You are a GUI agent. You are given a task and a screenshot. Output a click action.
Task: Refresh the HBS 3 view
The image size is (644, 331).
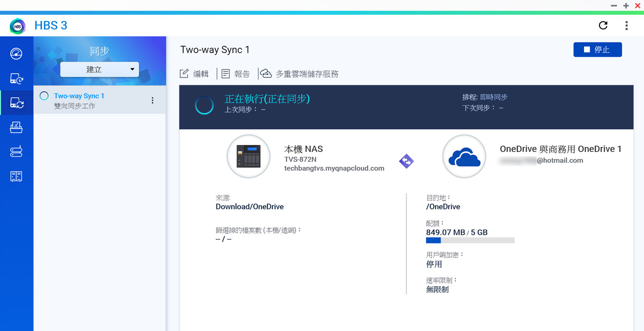(x=603, y=25)
